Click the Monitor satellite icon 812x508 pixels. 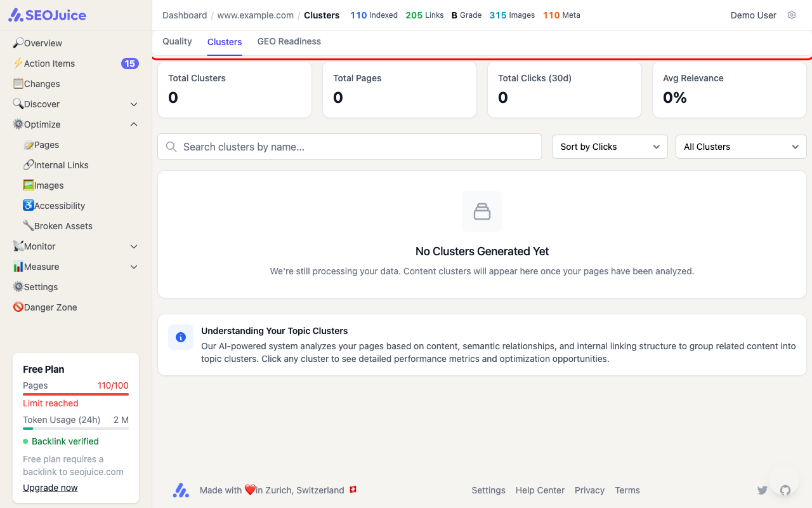click(x=18, y=246)
